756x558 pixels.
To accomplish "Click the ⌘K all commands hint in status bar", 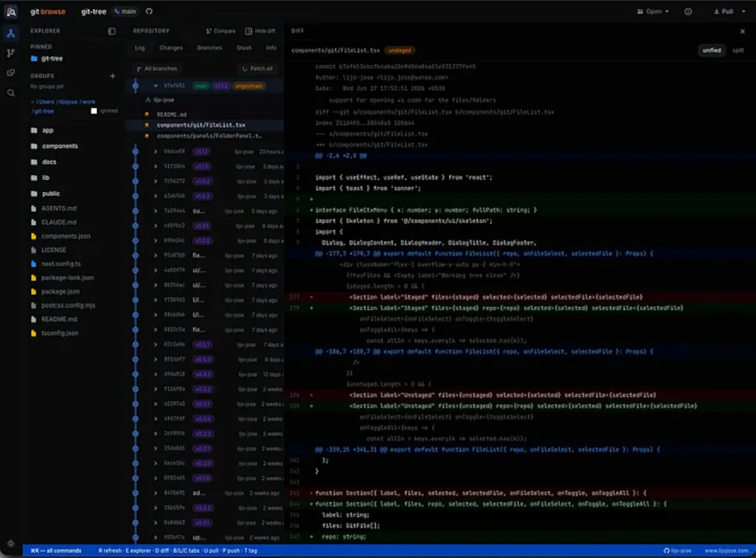I will tap(56, 550).
